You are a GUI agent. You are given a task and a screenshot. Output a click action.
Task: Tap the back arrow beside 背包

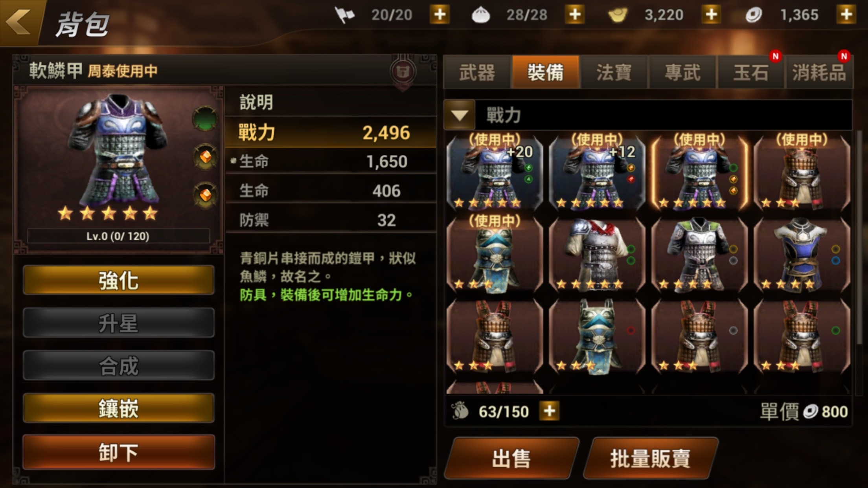point(19,22)
